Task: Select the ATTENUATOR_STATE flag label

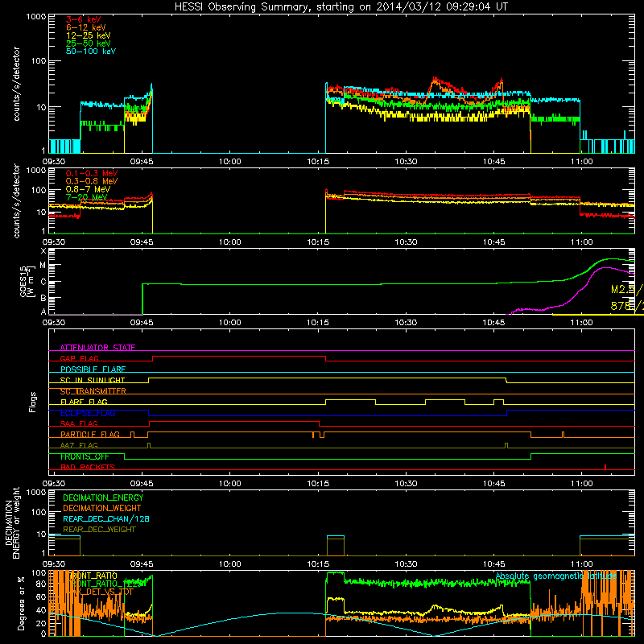Action: (97, 348)
